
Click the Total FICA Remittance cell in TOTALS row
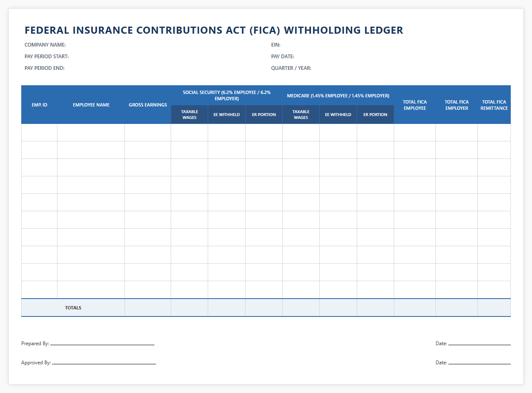[x=494, y=308]
